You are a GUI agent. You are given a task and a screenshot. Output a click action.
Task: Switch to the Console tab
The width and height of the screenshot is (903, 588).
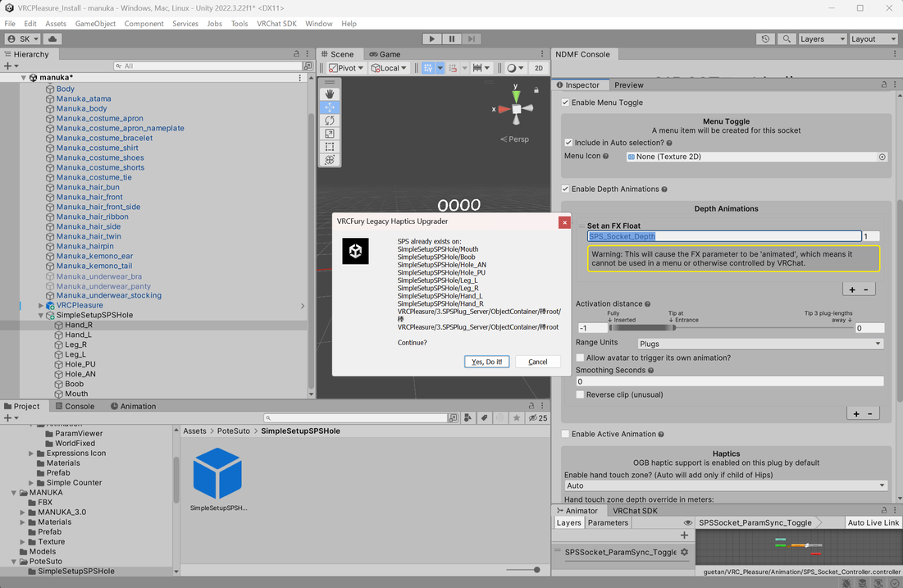[73, 406]
